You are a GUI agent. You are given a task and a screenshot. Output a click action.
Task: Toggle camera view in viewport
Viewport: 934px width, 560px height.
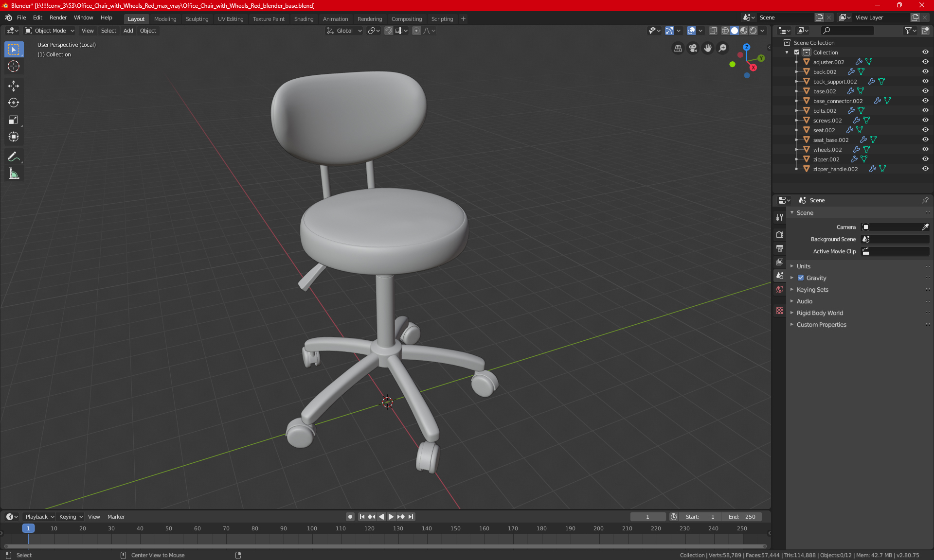693,48
